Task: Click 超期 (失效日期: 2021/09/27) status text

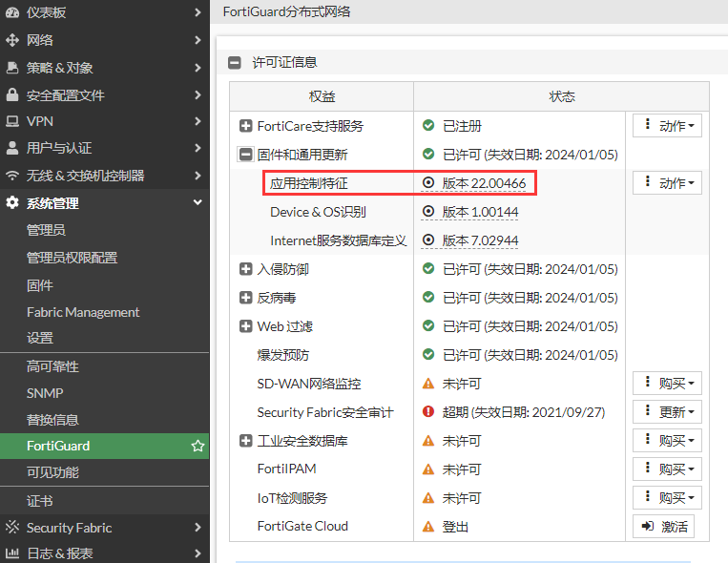Action: (524, 412)
